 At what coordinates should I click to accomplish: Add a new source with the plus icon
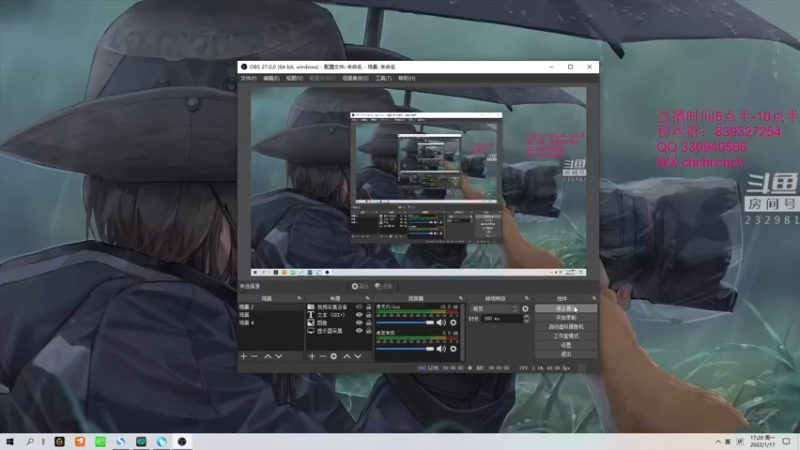pos(312,356)
